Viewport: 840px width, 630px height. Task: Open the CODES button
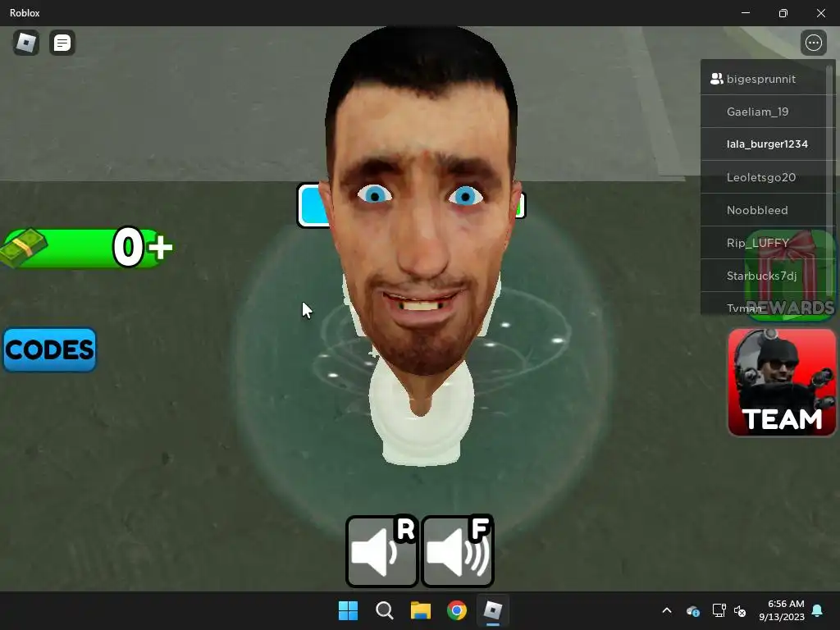pos(49,349)
